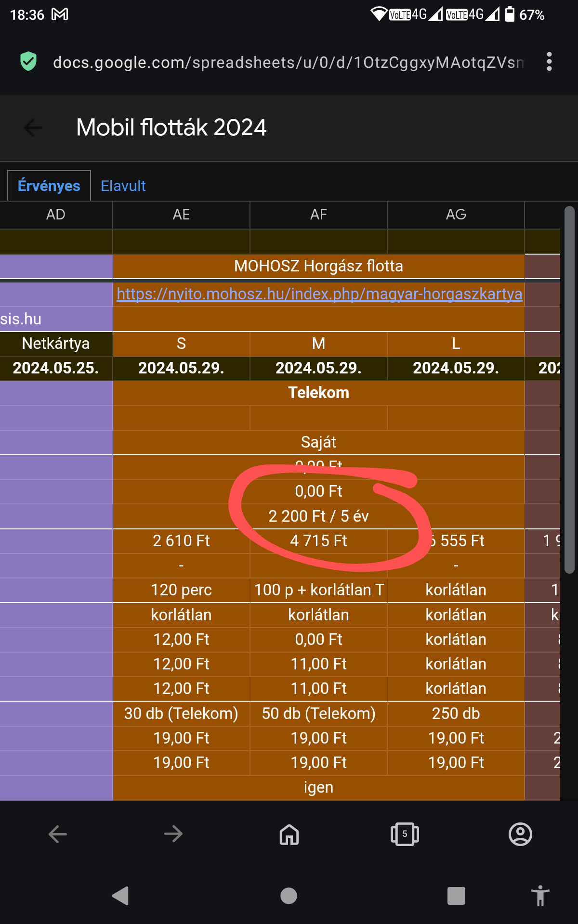
Task: Open the tab switcher showing 5 tabs
Action: (x=405, y=834)
